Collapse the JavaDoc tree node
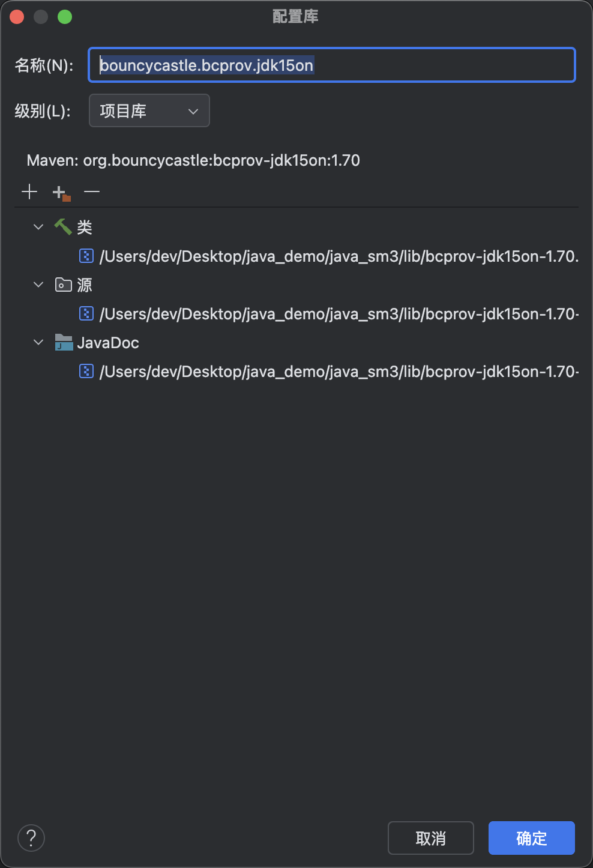593x868 pixels. click(38, 342)
